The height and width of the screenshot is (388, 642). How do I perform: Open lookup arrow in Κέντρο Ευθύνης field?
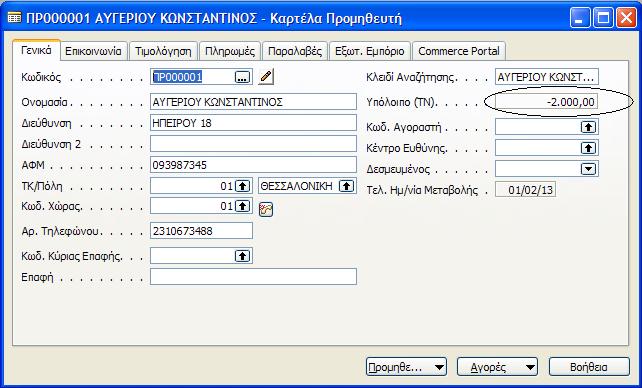pos(588,148)
